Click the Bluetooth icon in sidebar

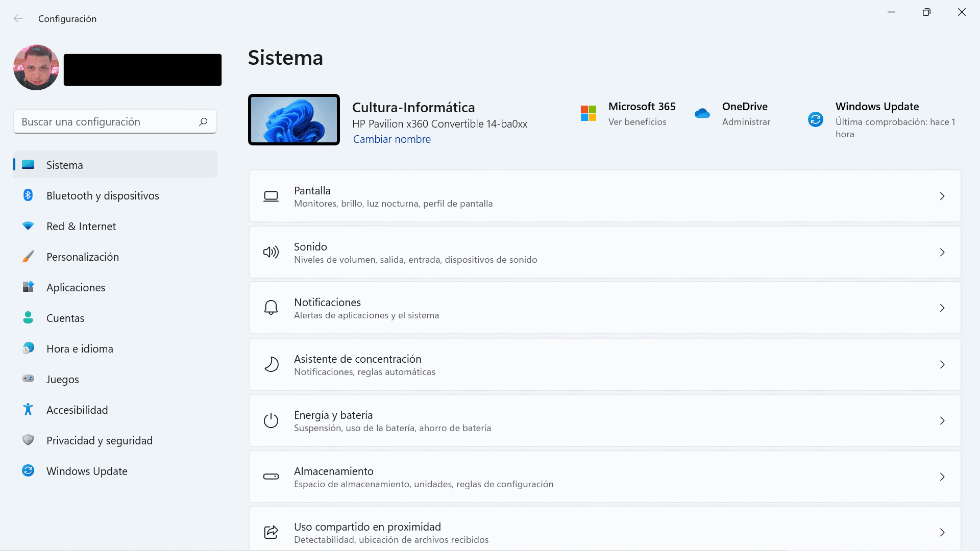pos(28,195)
